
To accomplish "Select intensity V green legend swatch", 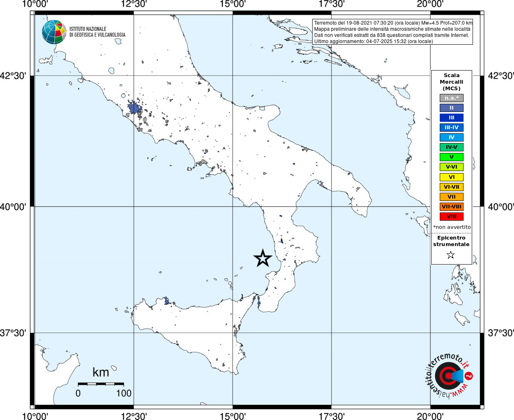I will click(x=451, y=157).
